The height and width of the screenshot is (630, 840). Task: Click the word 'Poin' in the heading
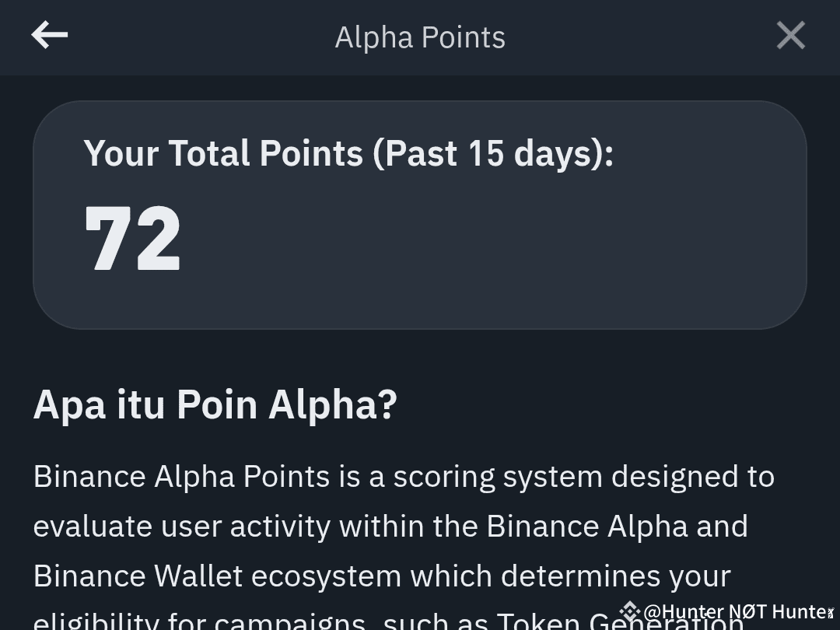(217, 404)
